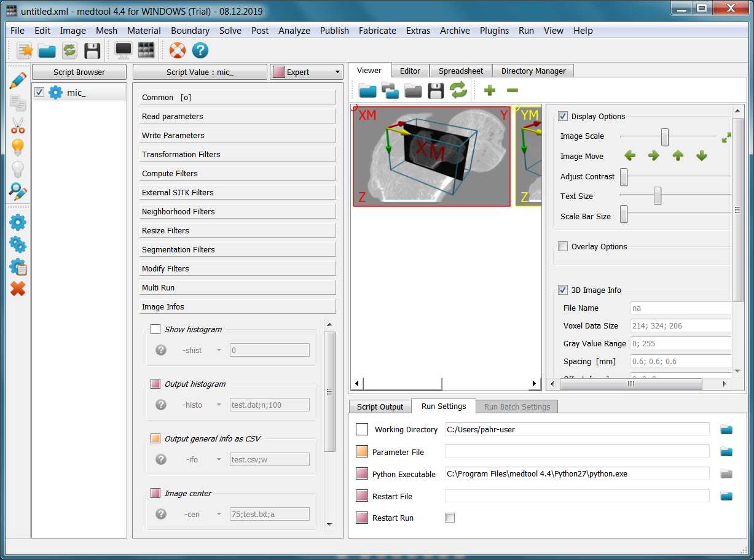Click the double gears icon in sidebar
This screenshot has height=560, width=754.
(18, 244)
